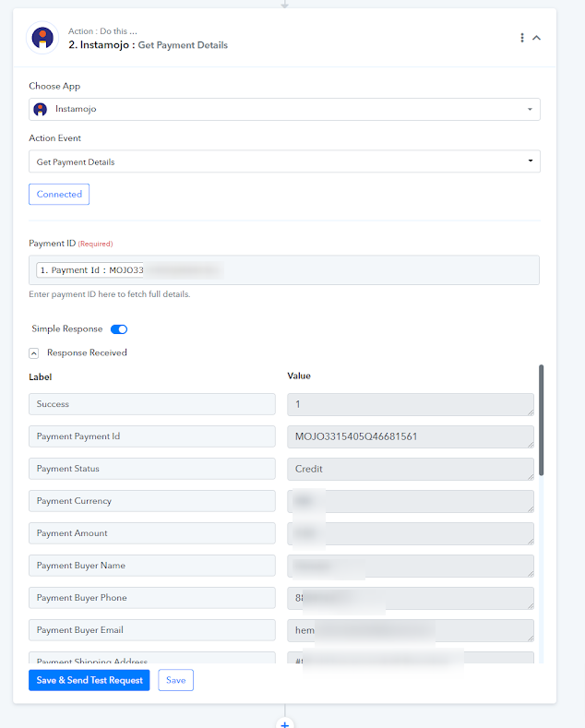Open the three-dot action step menu
The width and height of the screenshot is (585, 728).
coord(522,38)
